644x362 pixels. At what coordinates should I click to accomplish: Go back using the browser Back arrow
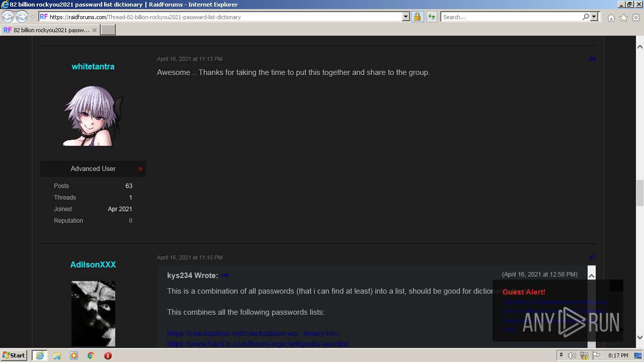(x=8, y=17)
